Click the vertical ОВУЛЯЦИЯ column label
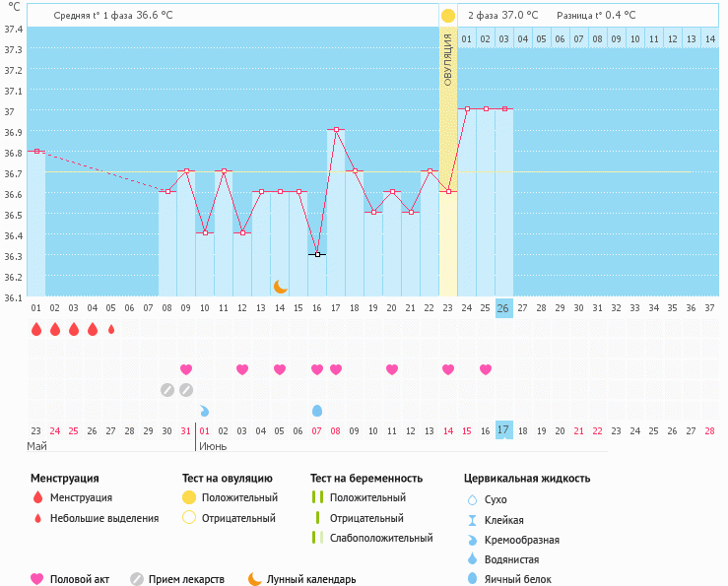 pos(448,59)
